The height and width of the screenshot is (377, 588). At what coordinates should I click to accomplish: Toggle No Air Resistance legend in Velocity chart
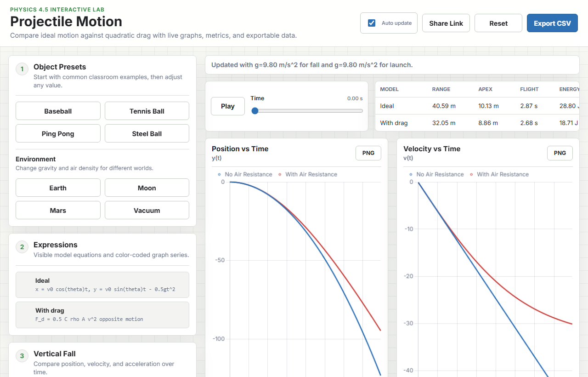436,174
